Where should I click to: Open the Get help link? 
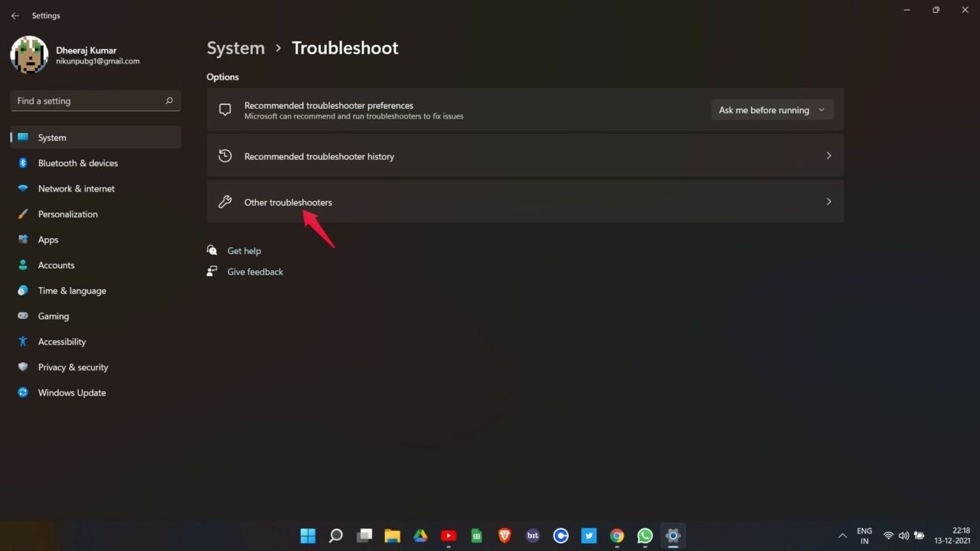[x=244, y=251]
